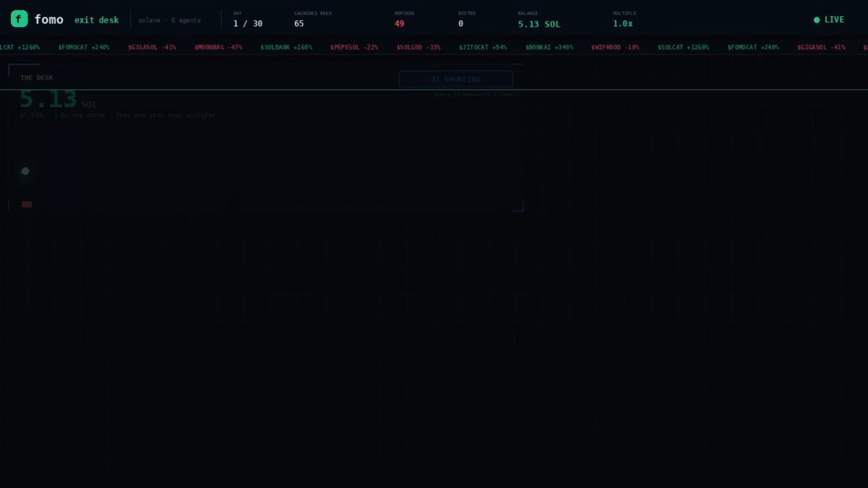
Task: Select the Day "1 / 30" counter
Action: pos(247,24)
